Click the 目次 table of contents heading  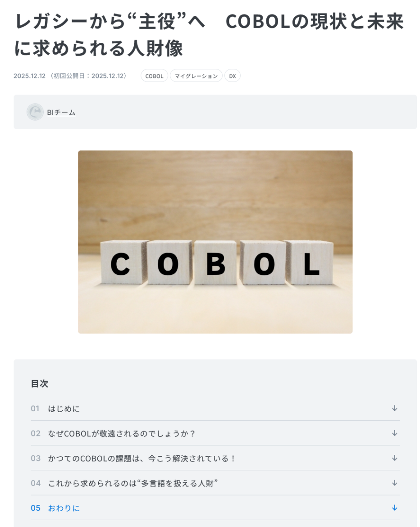pyautogui.click(x=40, y=384)
